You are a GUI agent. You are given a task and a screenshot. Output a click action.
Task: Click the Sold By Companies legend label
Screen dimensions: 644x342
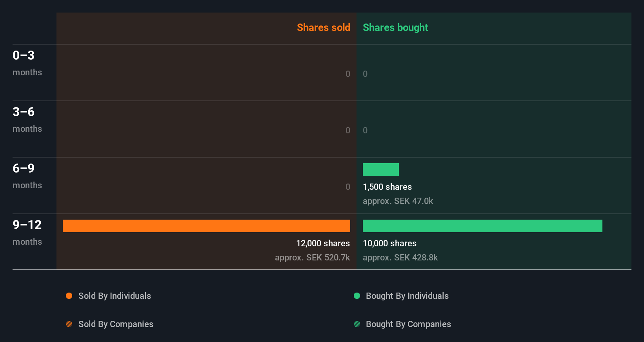point(116,324)
